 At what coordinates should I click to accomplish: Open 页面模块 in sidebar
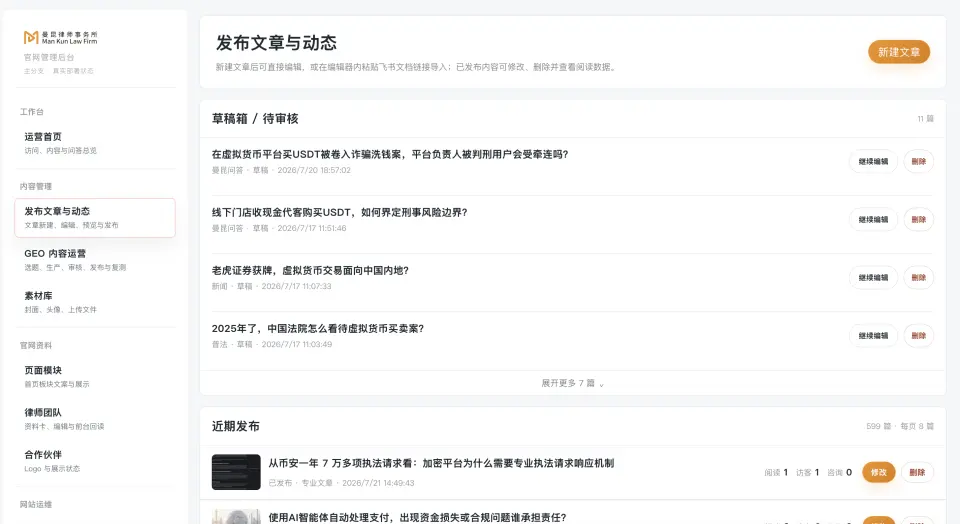point(95,376)
